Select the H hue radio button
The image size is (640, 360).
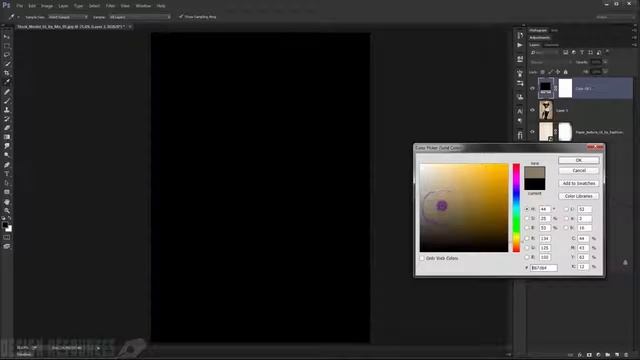(527, 209)
